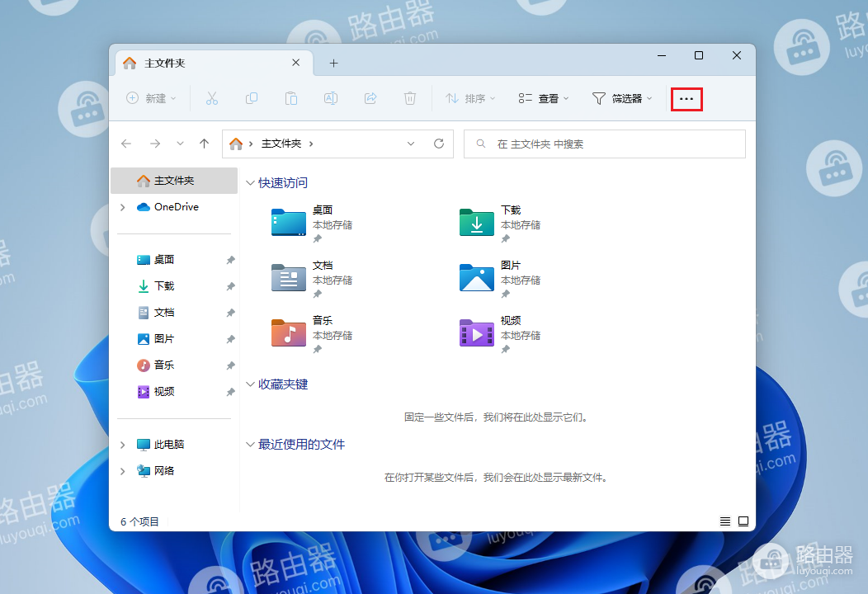Image resolution: width=868 pixels, height=594 pixels.
Task: Click the Share icon in toolbar
Action: click(370, 98)
